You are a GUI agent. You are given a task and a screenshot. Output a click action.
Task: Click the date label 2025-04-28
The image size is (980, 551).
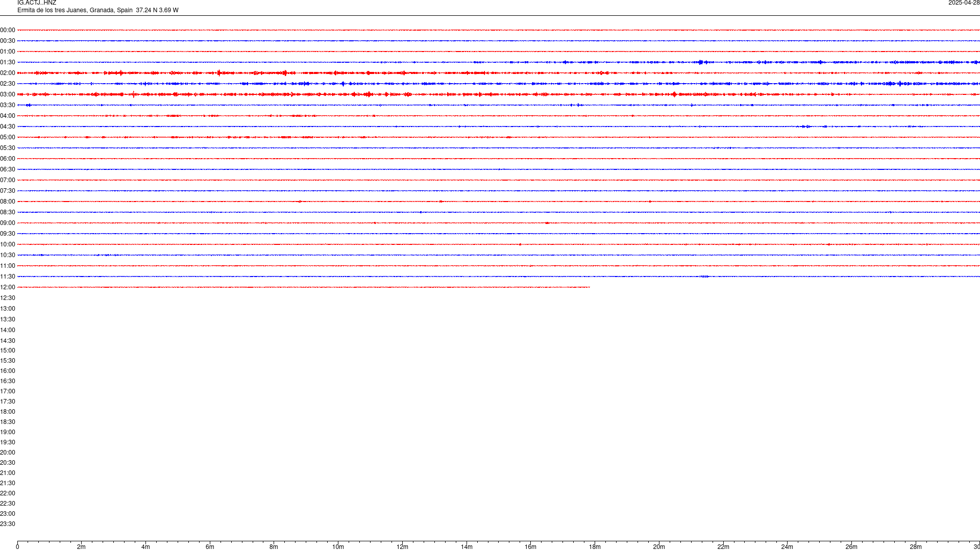964,3
